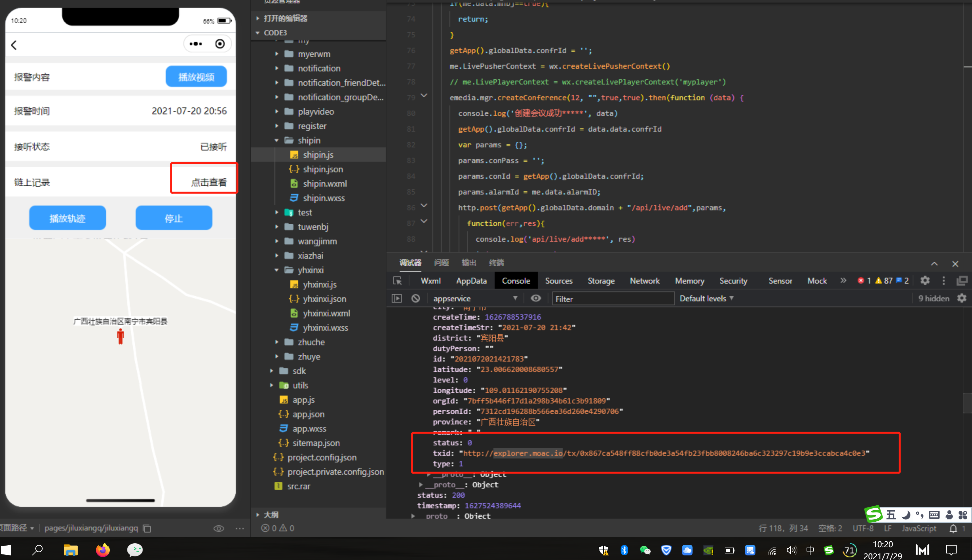Clear the console with the ban icon
972x560 pixels.
click(415, 298)
